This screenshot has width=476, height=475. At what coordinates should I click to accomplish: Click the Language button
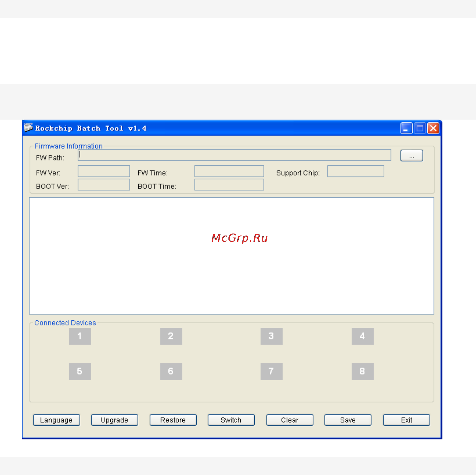[x=56, y=420]
